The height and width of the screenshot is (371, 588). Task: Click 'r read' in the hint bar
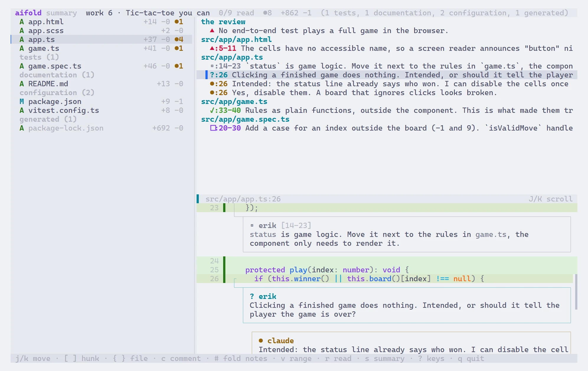click(338, 359)
